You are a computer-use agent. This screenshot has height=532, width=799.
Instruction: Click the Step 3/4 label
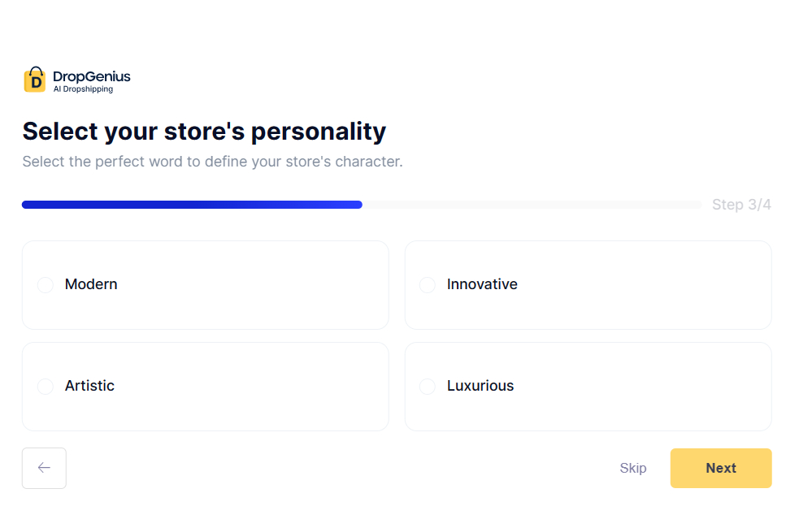click(741, 204)
